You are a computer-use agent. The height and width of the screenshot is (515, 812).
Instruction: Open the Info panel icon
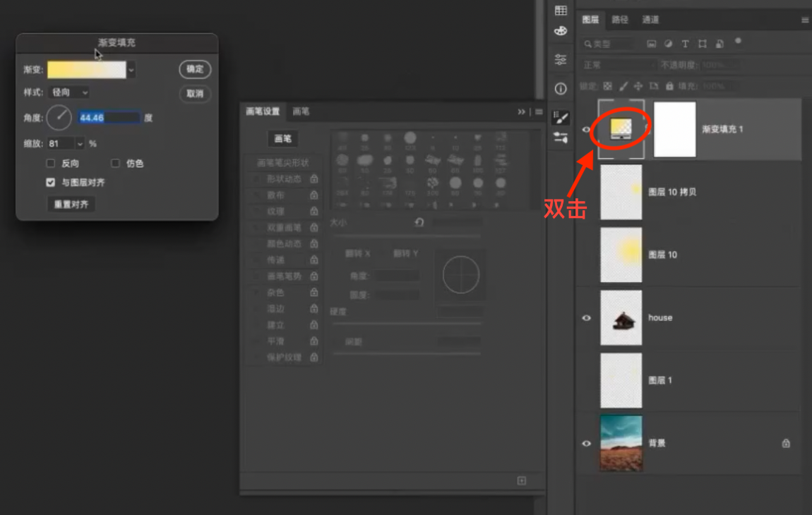point(561,89)
